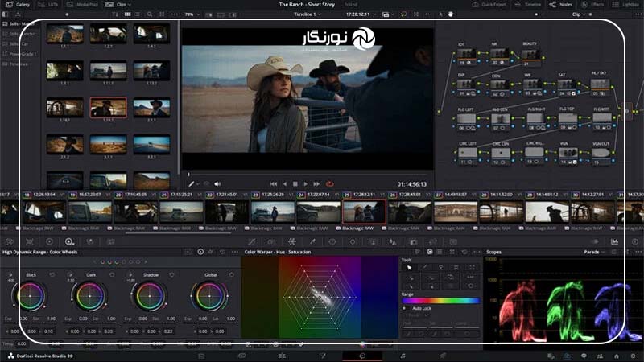The width and height of the screenshot is (644, 362).
Task: Select the PowerGrade 1 album
Action: pos(19,54)
